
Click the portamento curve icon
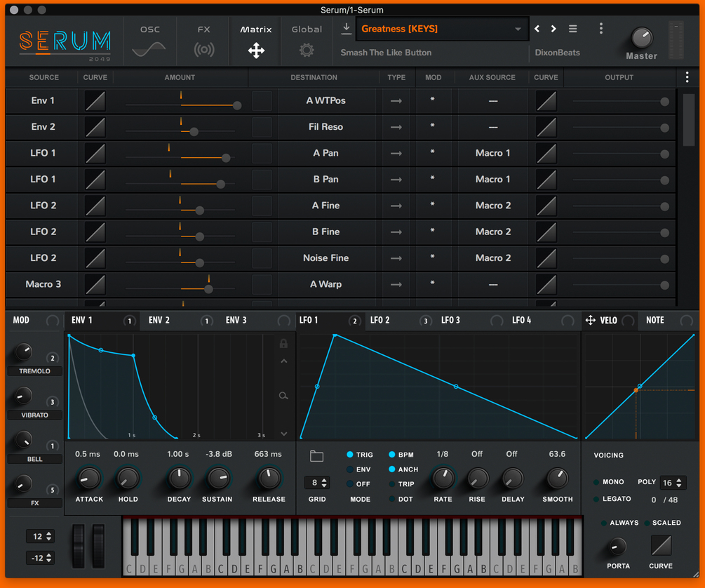[x=661, y=545]
